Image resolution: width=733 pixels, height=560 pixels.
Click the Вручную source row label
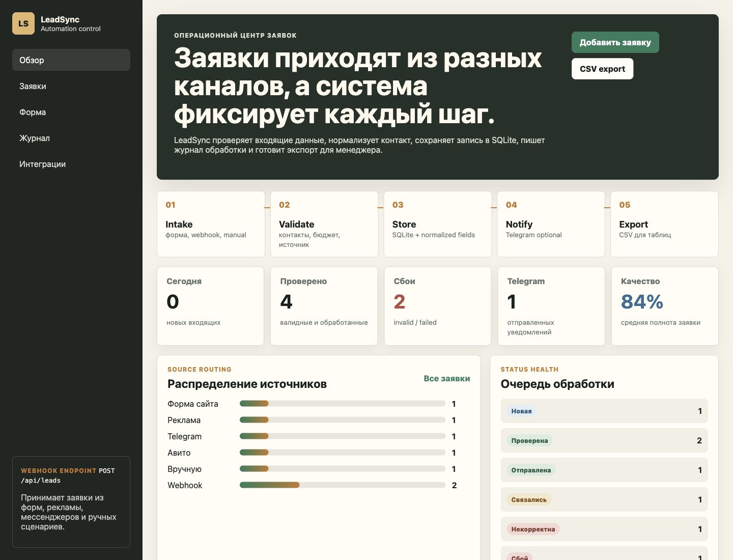point(184,469)
